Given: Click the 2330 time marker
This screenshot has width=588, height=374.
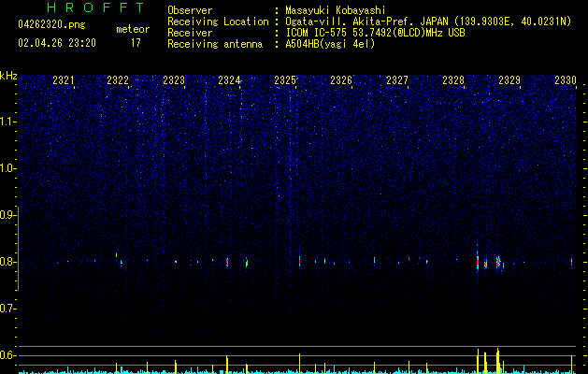Looking at the screenshot, I should point(566,80).
